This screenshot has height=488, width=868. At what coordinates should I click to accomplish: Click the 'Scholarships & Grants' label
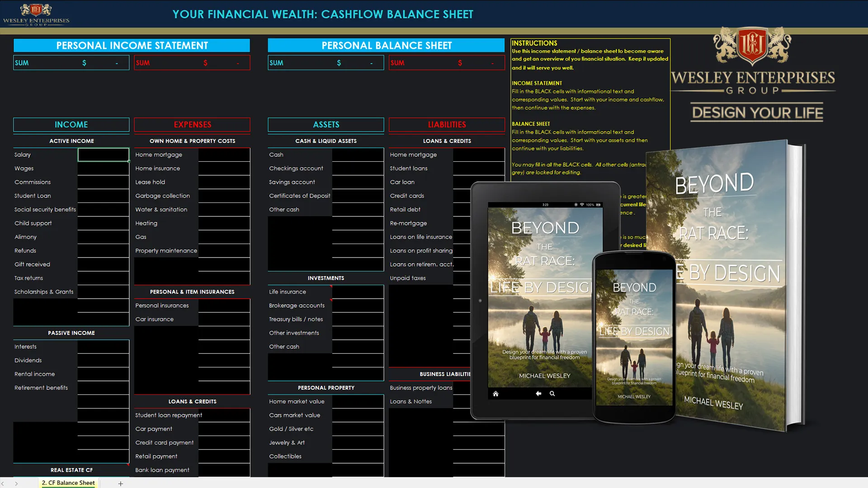pyautogui.click(x=44, y=292)
